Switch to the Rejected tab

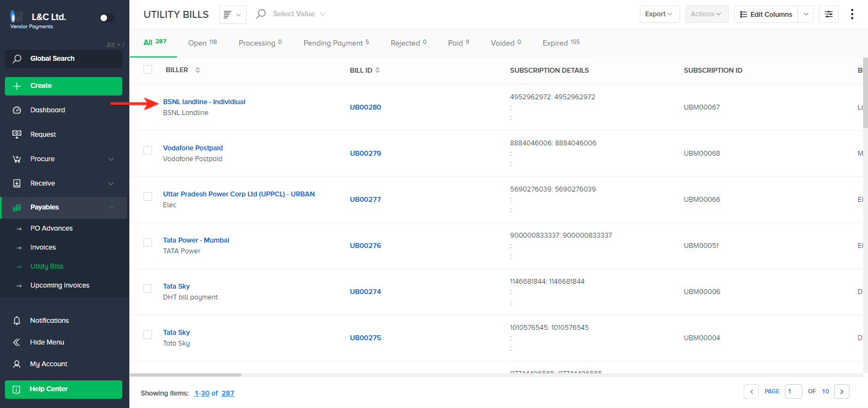(408, 43)
